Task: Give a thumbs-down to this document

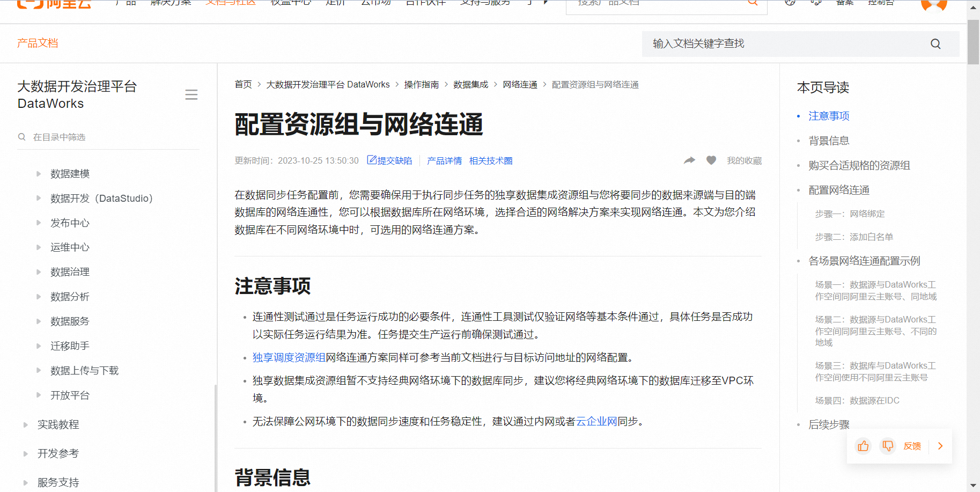Action: 888,446
